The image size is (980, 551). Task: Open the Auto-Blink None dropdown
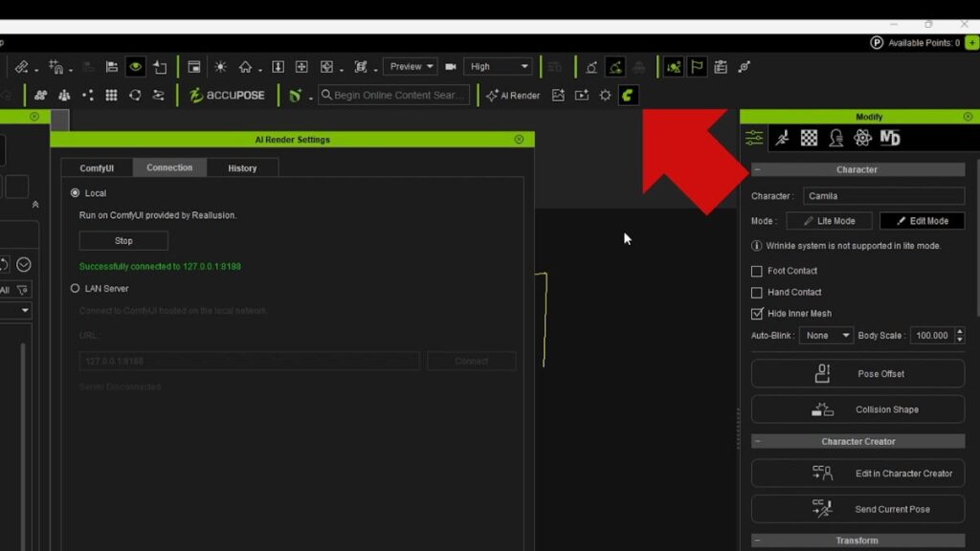pyautogui.click(x=826, y=336)
